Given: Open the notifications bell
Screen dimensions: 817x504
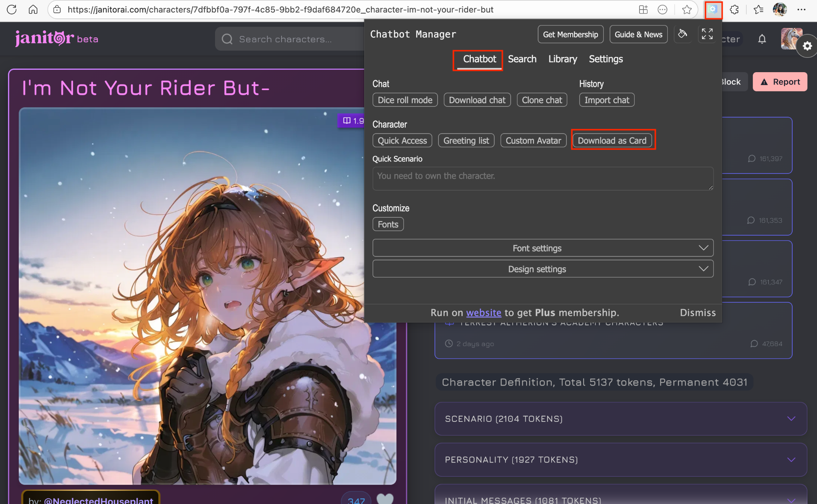Looking at the screenshot, I should pos(762,39).
